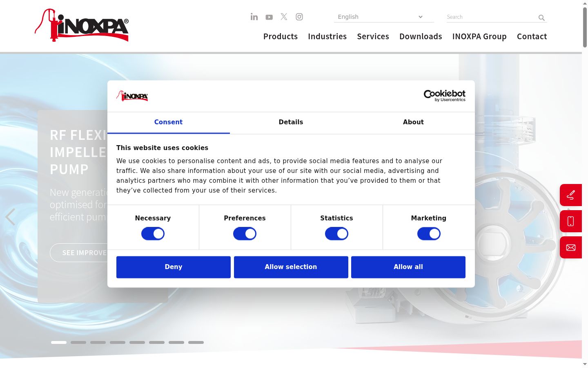The height and width of the screenshot is (368, 588).
Task: Click the search magnifier icon
Action: [541, 18]
